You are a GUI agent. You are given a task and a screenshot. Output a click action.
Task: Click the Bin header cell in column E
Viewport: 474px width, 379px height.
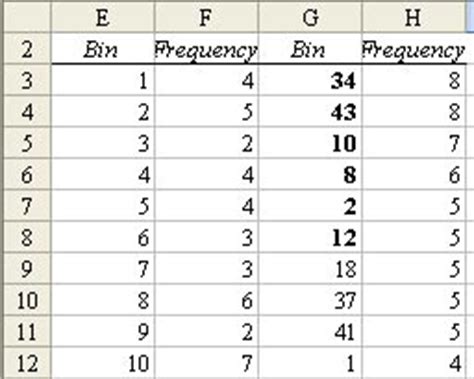[x=103, y=49]
